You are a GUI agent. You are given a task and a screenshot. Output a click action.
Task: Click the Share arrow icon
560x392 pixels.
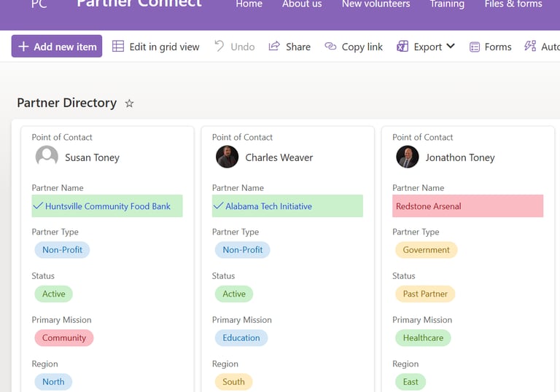274,46
